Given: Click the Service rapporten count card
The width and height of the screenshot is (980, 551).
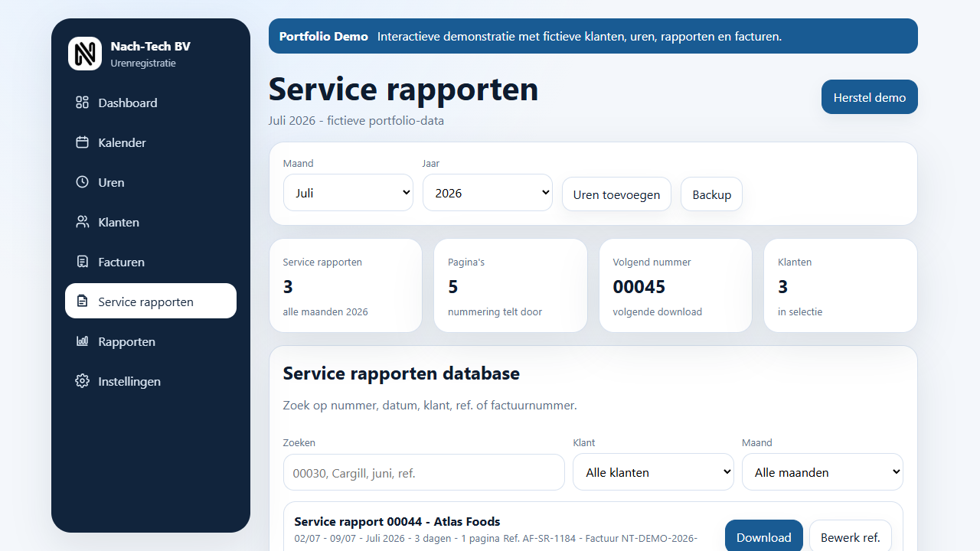Looking at the screenshot, I should pos(345,285).
